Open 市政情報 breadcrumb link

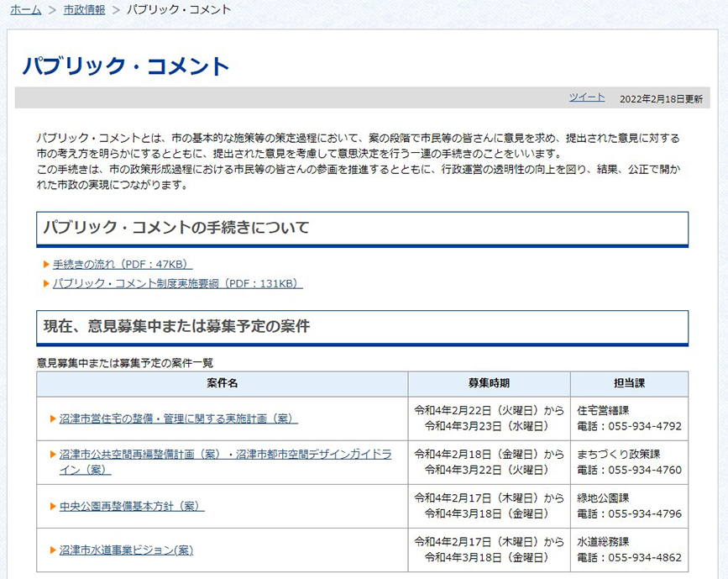tap(84, 9)
